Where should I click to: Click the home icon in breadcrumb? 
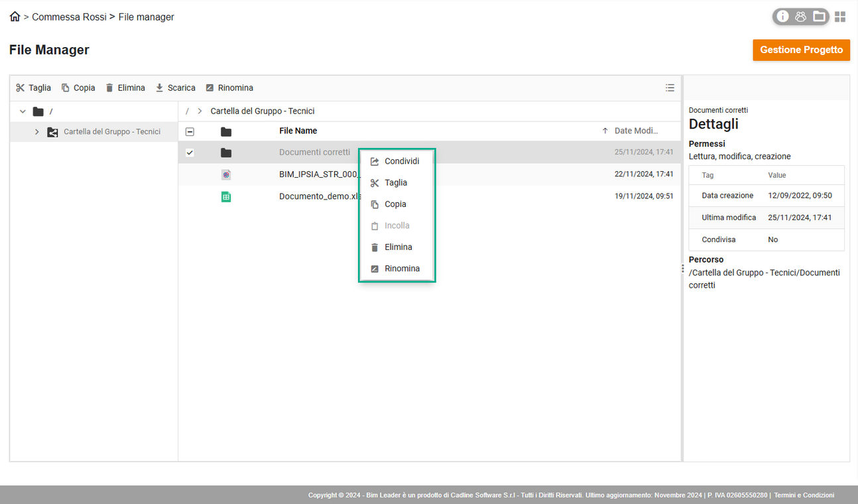15,17
